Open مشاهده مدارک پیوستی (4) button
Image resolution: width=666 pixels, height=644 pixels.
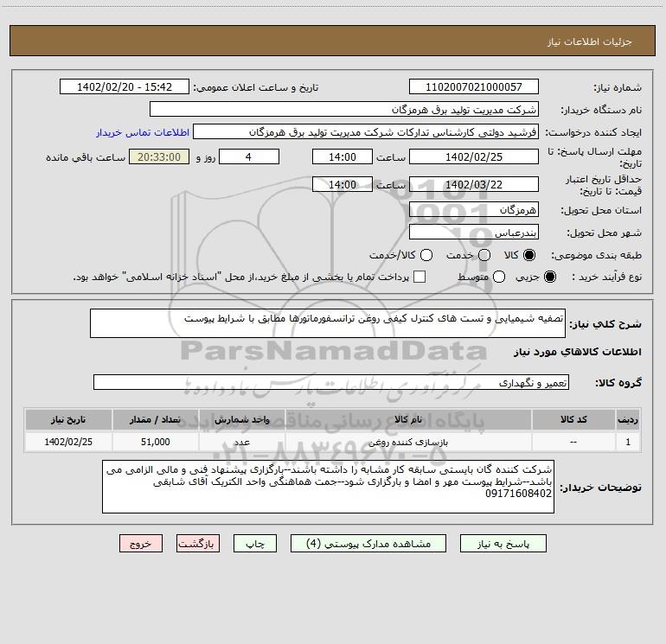[x=368, y=544]
